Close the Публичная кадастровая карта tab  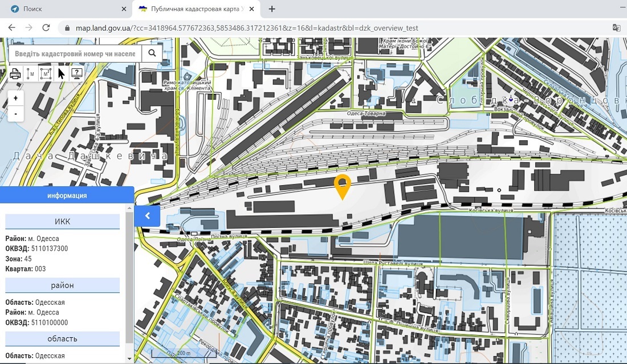pos(251,9)
